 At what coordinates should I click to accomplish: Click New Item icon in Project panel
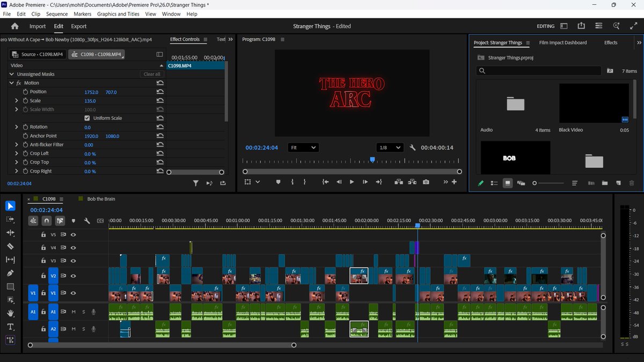pyautogui.click(x=618, y=183)
